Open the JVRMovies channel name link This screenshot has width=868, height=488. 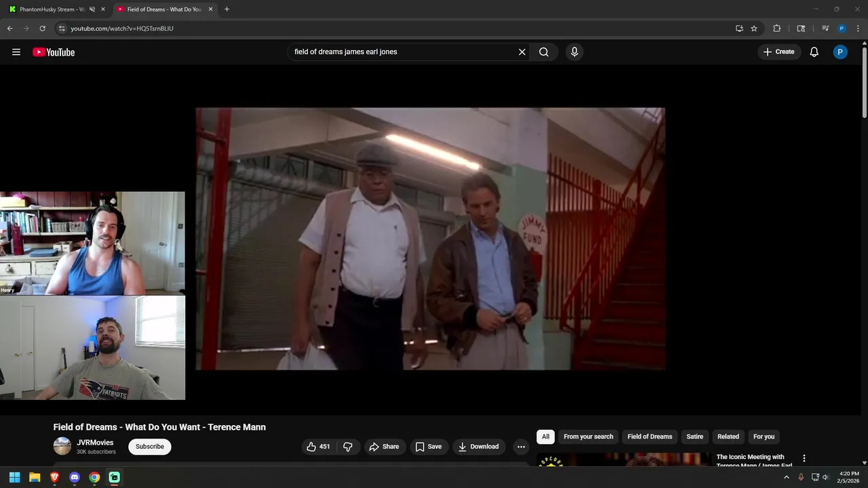point(95,443)
